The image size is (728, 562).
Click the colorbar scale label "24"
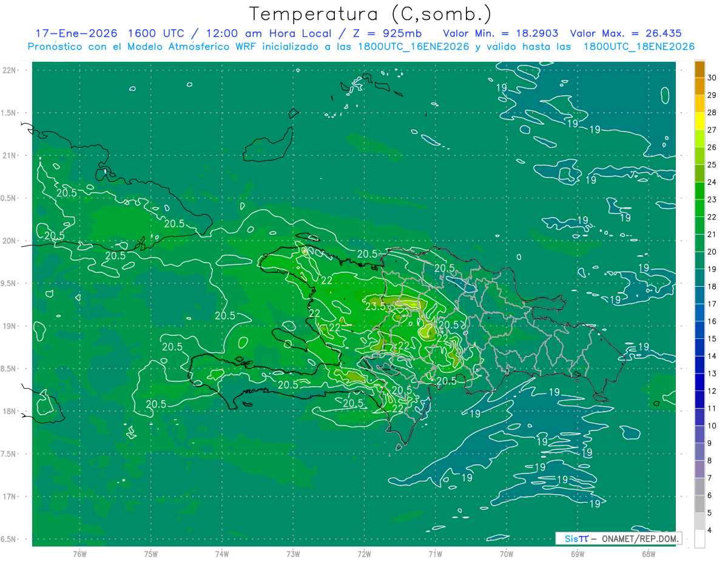click(x=713, y=182)
